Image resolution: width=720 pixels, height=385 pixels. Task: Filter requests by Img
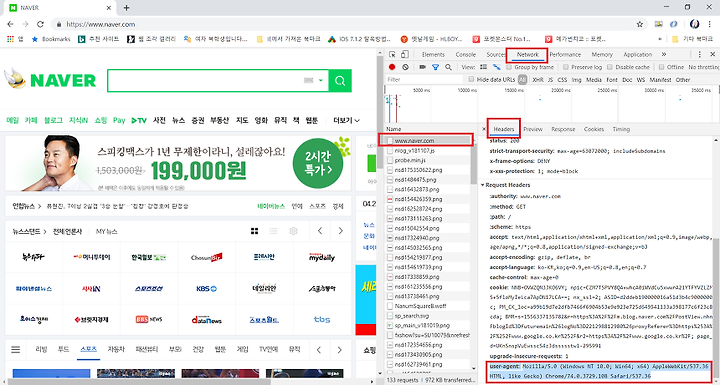click(x=576, y=79)
